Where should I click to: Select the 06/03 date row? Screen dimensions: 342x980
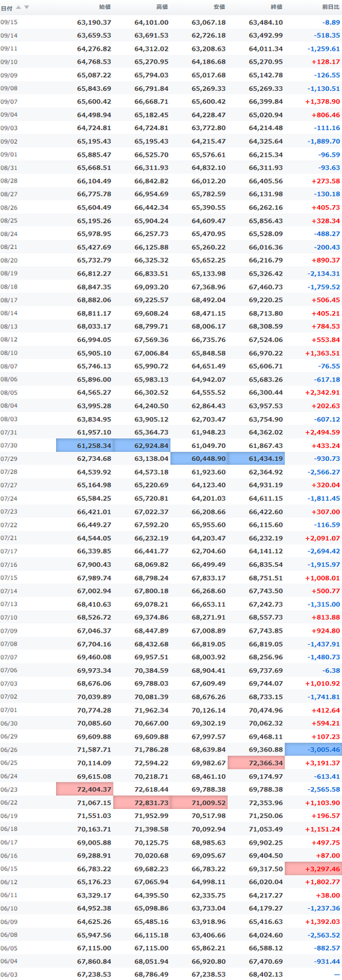(x=171, y=974)
